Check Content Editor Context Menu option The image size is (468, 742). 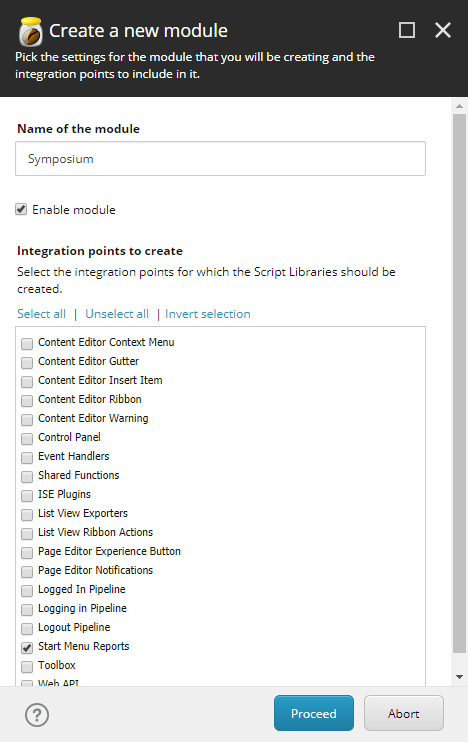coord(27,343)
